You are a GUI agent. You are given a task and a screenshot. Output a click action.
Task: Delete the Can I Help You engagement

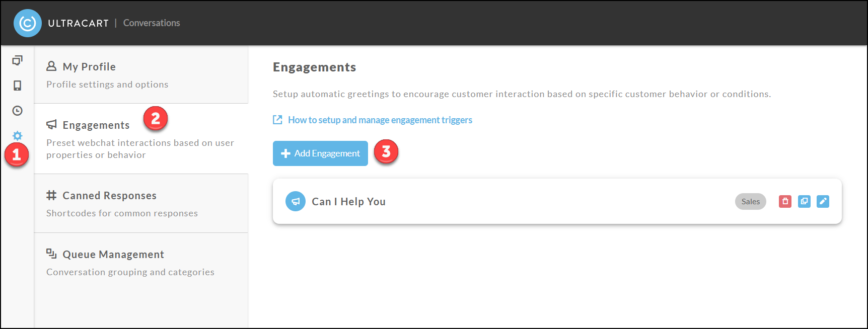tap(785, 201)
